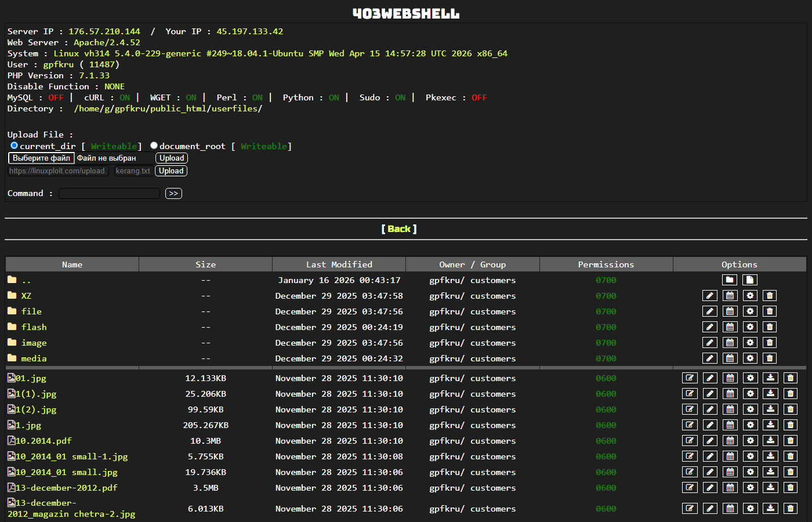The image size is (812, 522).
Task: Click the trash icon for 13-december-2012_magazin chetra-2.jpg
Action: pyautogui.click(x=790, y=509)
